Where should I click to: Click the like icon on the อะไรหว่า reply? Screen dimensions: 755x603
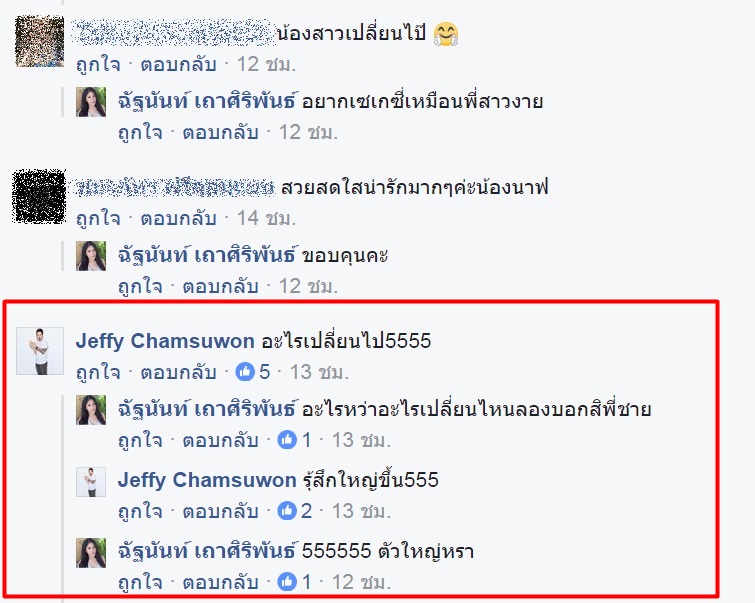287,440
